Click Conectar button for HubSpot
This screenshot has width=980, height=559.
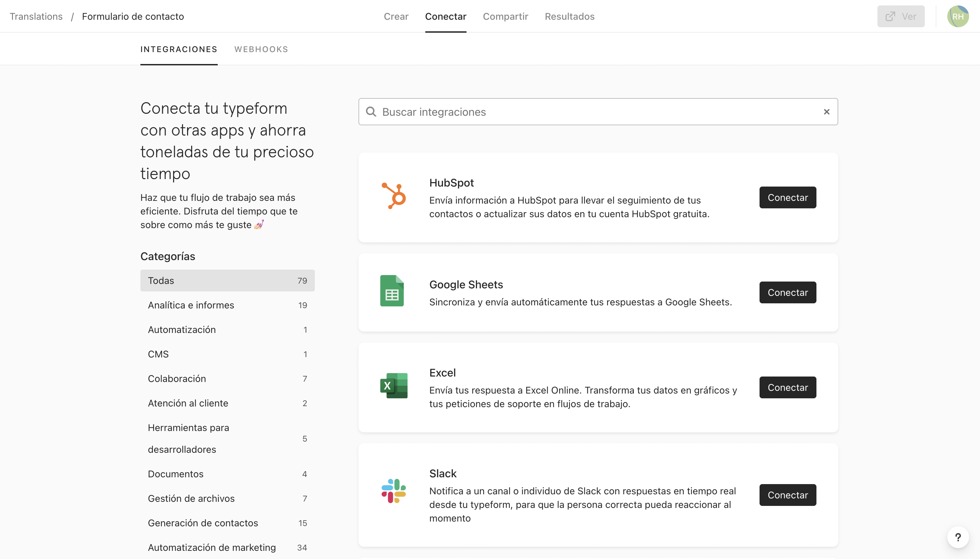(x=787, y=197)
